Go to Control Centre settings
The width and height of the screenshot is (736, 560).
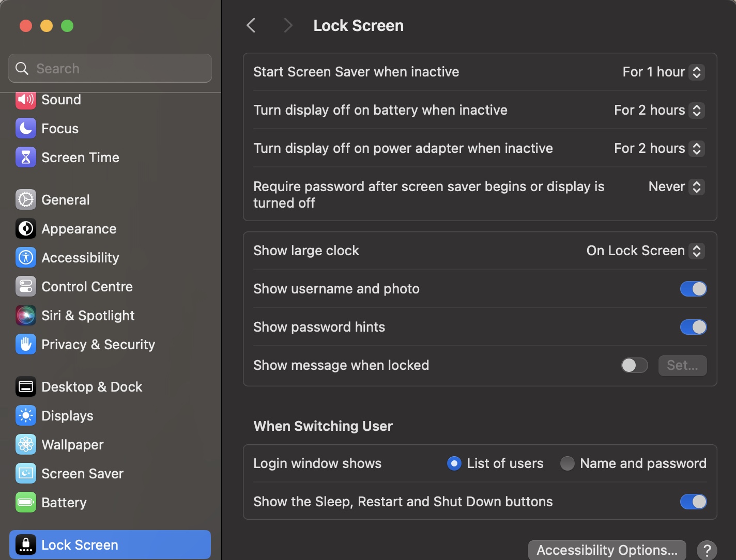coord(87,287)
